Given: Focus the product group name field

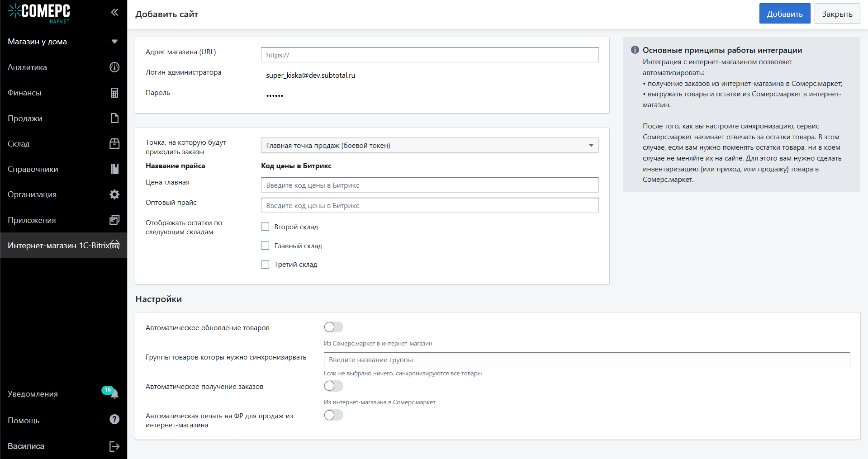Looking at the screenshot, I should [x=587, y=360].
